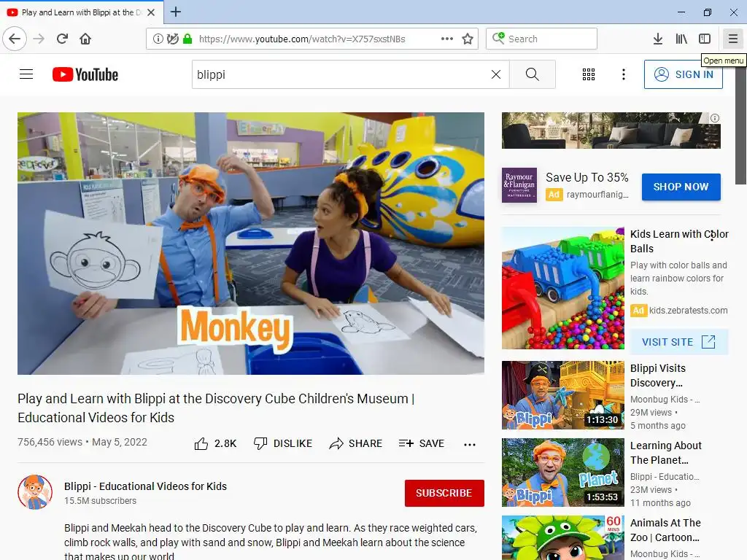Open the Firefox library icon
The height and width of the screenshot is (560, 747).
click(x=681, y=39)
